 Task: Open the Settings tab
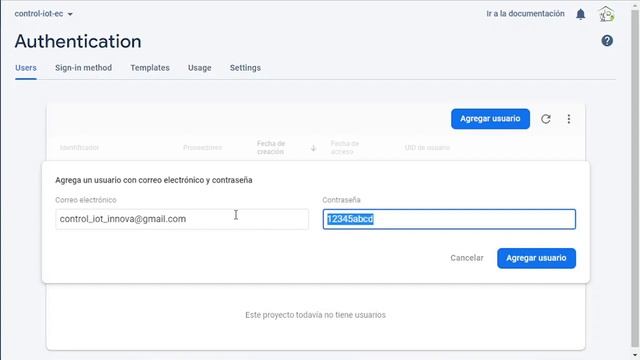pyautogui.click(x=245, y=68)
